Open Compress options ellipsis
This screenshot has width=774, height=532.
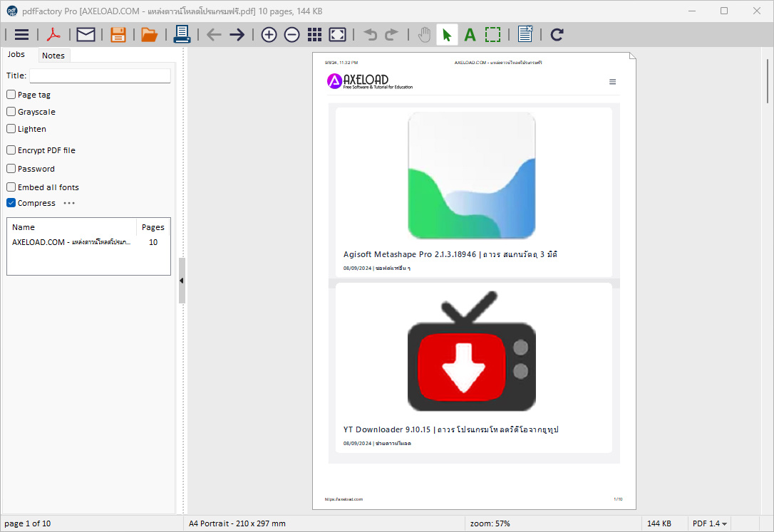pyautogui.click(x=69, y=203)
